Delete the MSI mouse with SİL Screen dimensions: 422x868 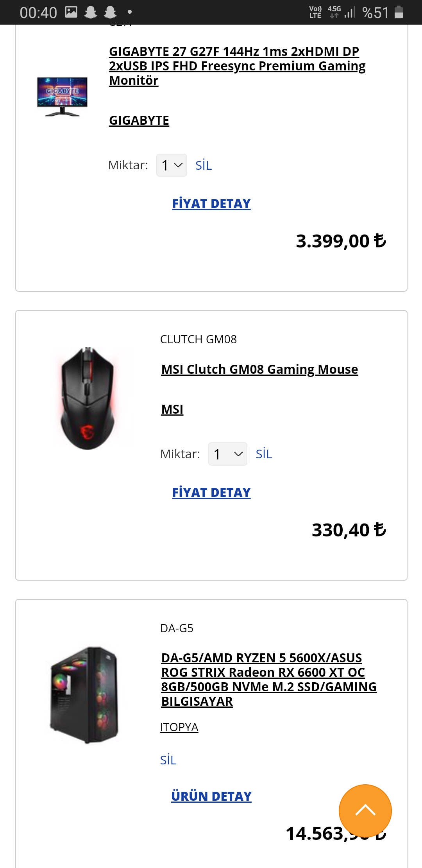(x=264, y=454)
